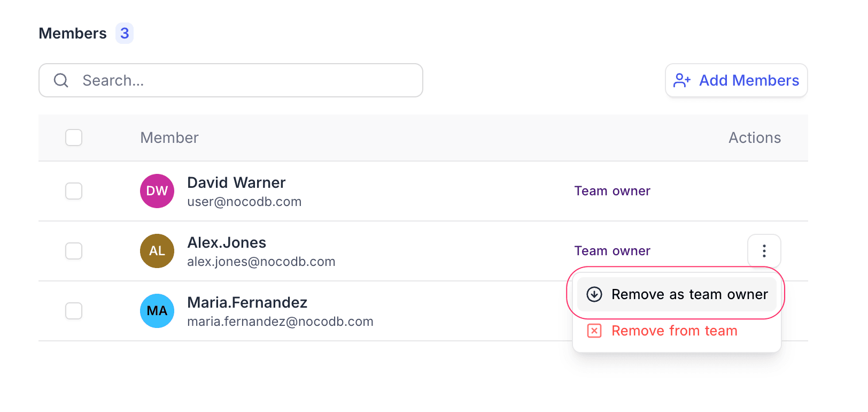Click the red X icon beside Remove from team
Image resolution: width=868 pixels, height=412 pixels.
tap(594, 331)
